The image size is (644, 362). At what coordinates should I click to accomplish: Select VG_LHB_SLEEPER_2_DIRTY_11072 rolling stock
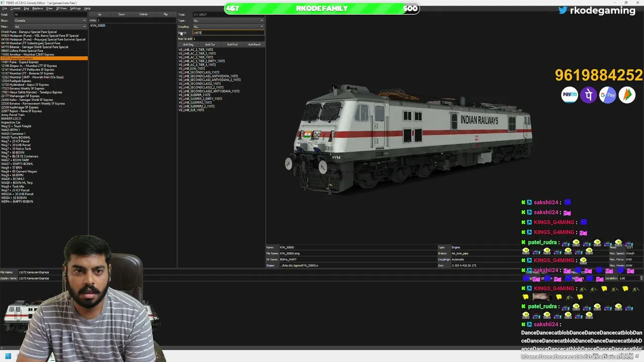click(200, 99)
